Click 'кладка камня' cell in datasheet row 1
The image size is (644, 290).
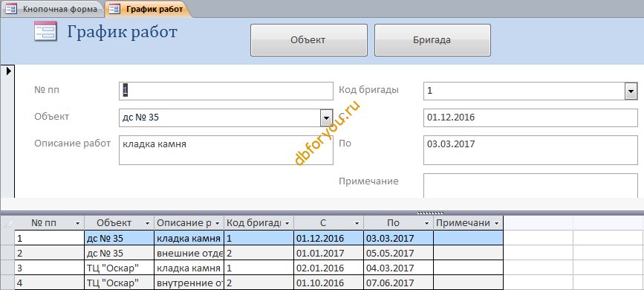[189, 238]
